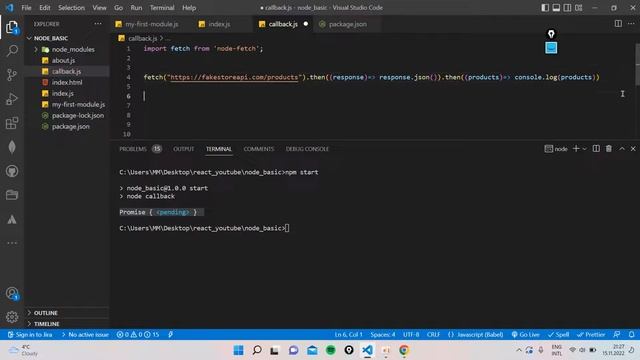Open the Edit menu
This screenshot has height=360, width=640.
(x=44, y=7)
